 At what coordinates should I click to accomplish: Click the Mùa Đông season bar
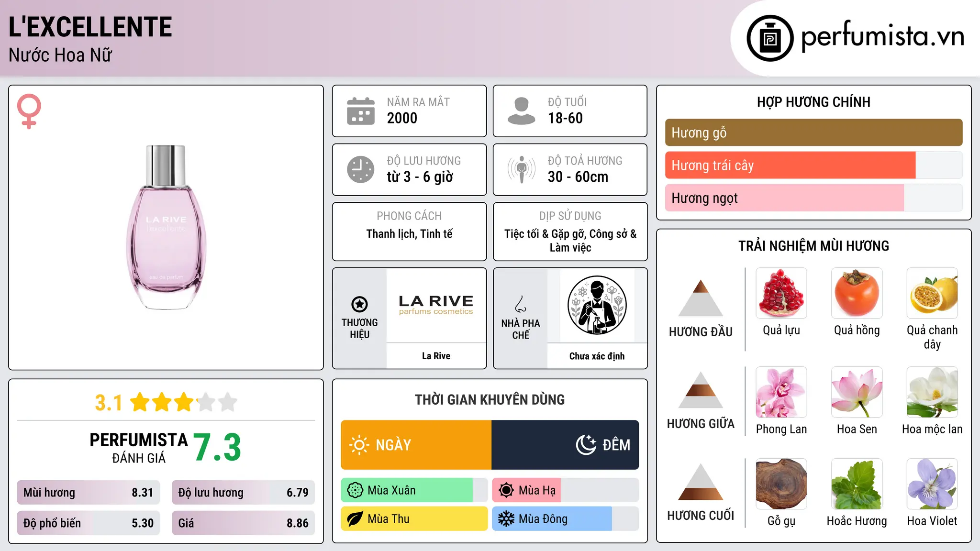[x=566, y=519]
